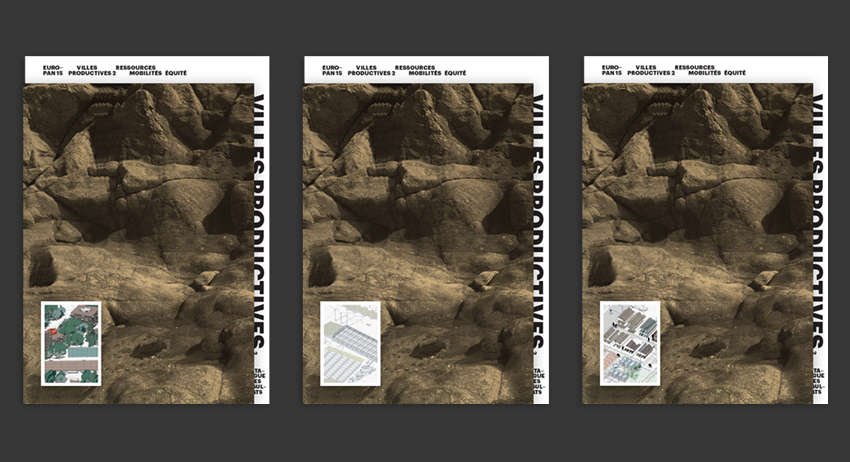
Task: Click the wireframe axonometric thumbnail on middle cover
Action: tap(350, 343)
